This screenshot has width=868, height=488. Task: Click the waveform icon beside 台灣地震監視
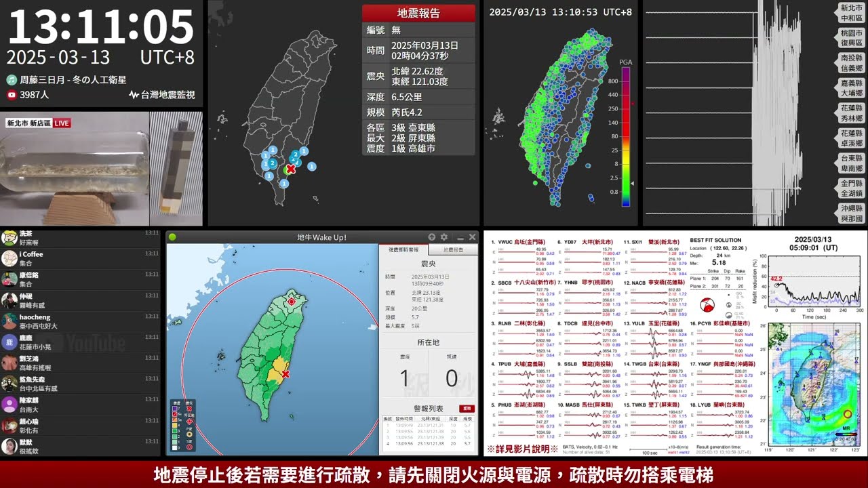(x=134, y=95)
